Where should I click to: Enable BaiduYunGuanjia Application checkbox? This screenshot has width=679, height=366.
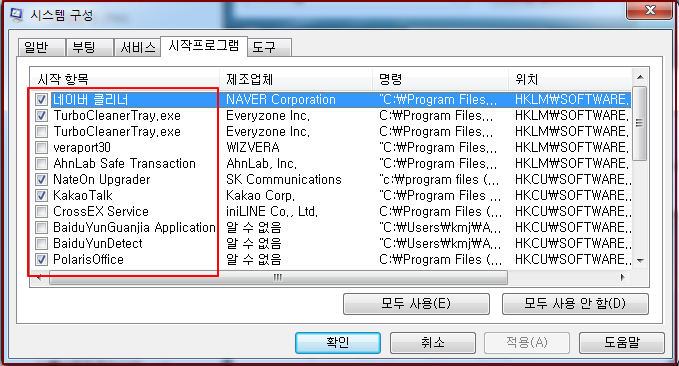click(42, 228)
